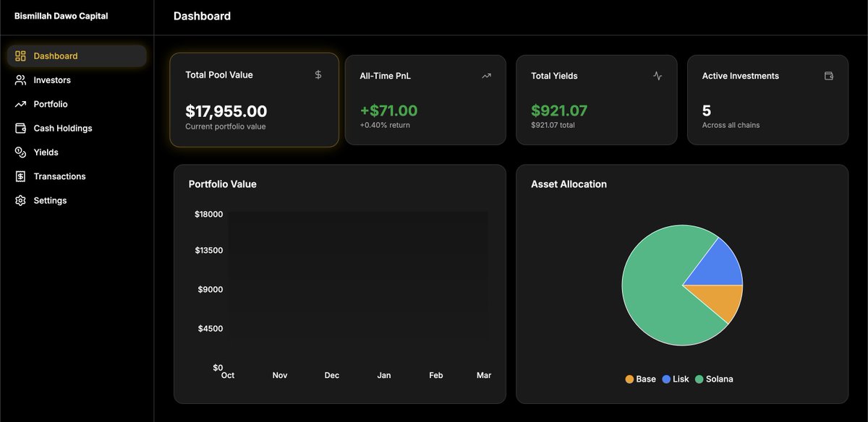Click the $9000 axis label
Viewport: 868px width, 422px height.
point(210,290)
